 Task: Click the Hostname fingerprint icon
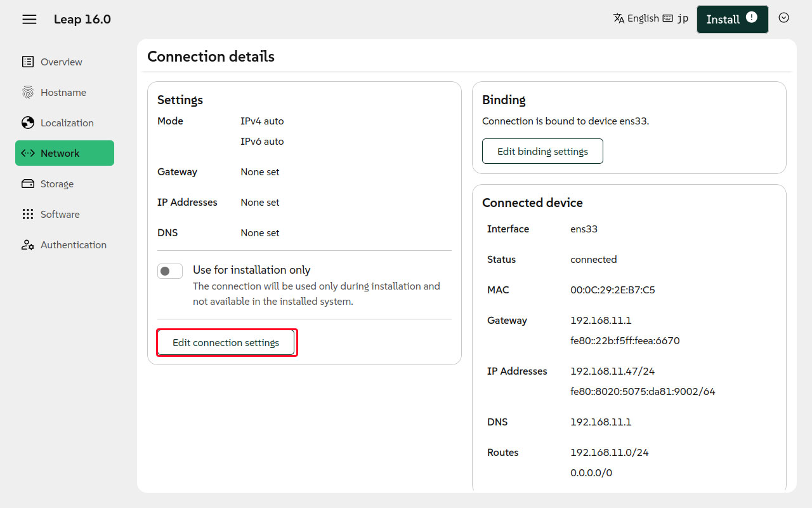pyautogui.click(x=28, y=92)
